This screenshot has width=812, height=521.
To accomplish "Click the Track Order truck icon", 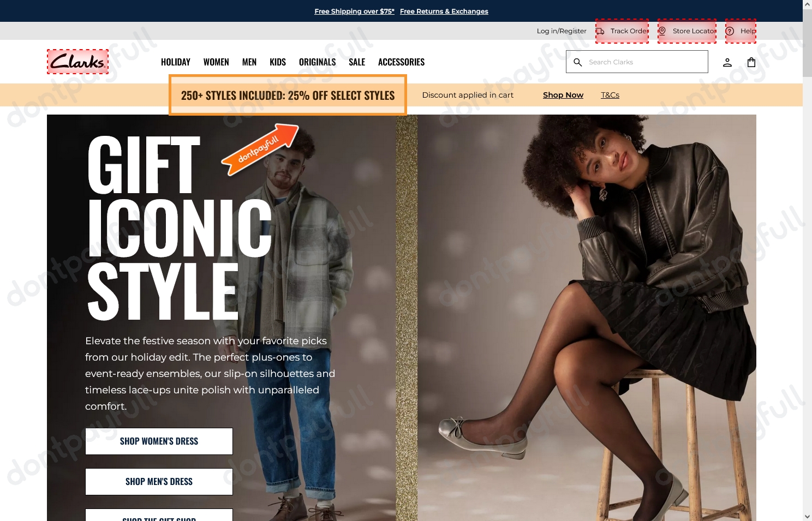I will [x=602, y=31].
